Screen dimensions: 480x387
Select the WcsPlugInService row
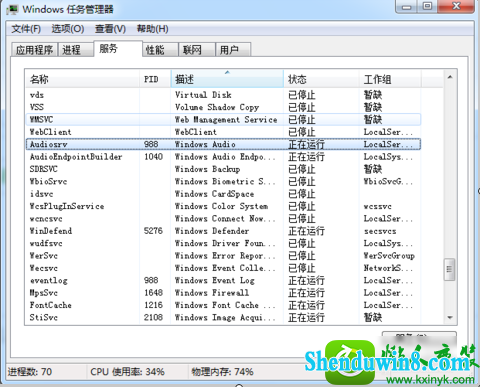223,206
